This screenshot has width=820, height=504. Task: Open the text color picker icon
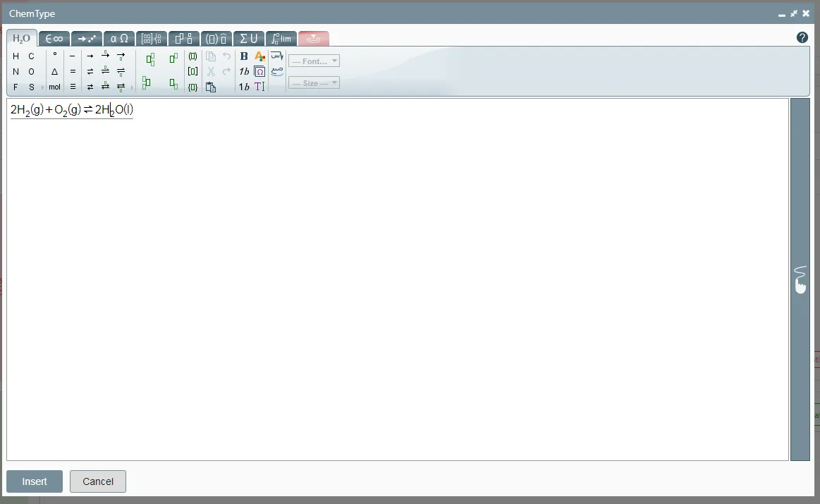click(x=259, y=56)
